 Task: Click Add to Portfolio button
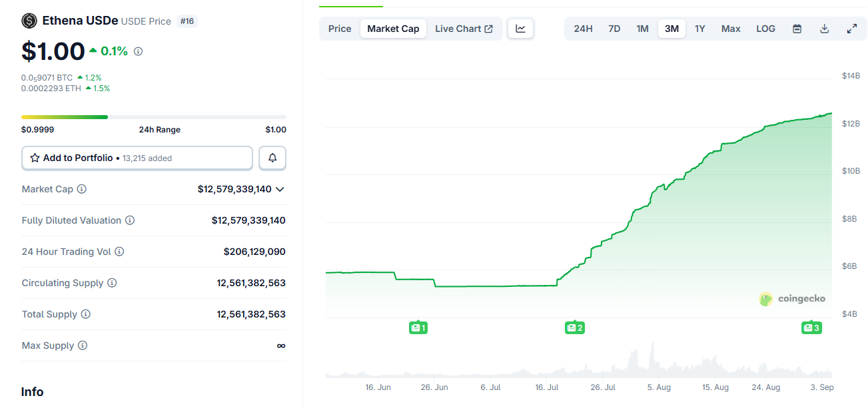coord(137,158)
